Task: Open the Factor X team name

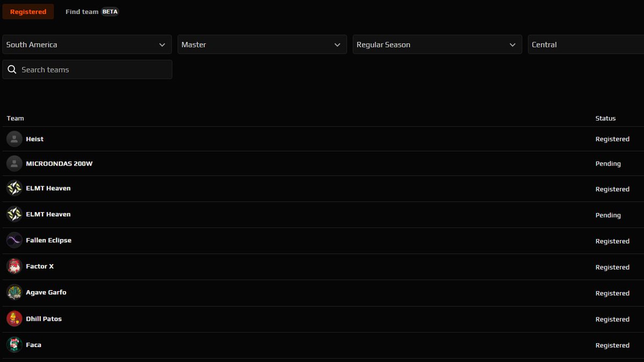Action: 40,266
